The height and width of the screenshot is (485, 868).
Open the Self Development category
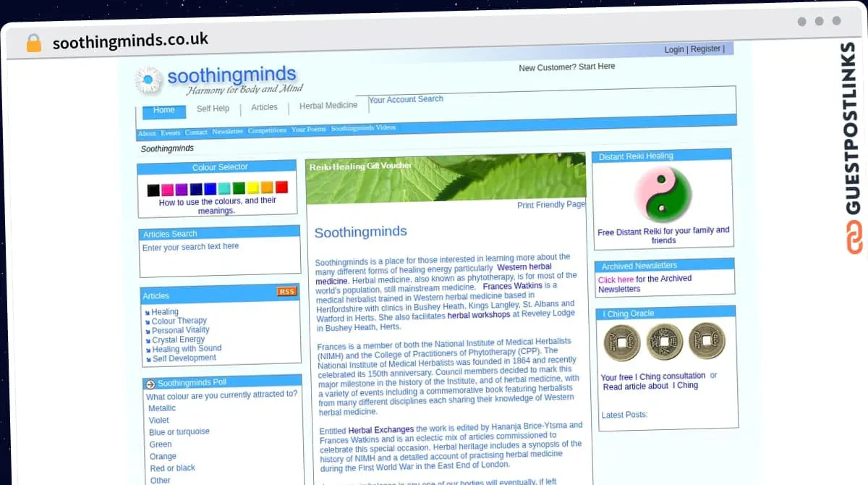pyautogui.click(x=184, y=358)
